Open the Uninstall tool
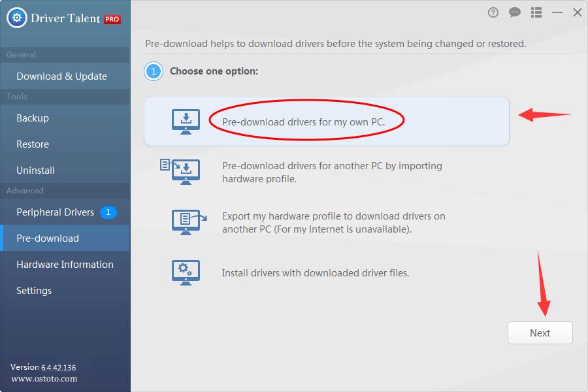Screen dimensions: 588x392 (65, 171)
